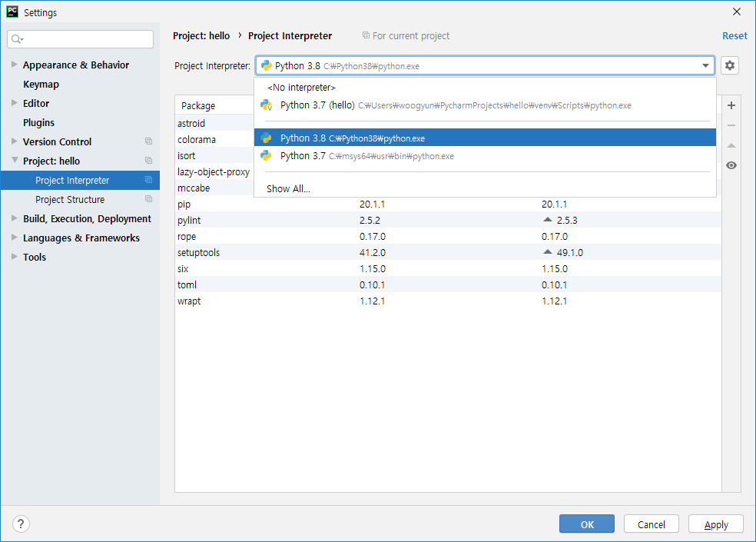756x542 pixels.
Task: Expand Appearance & Behavior section
Action: click(x=15, y=64)
